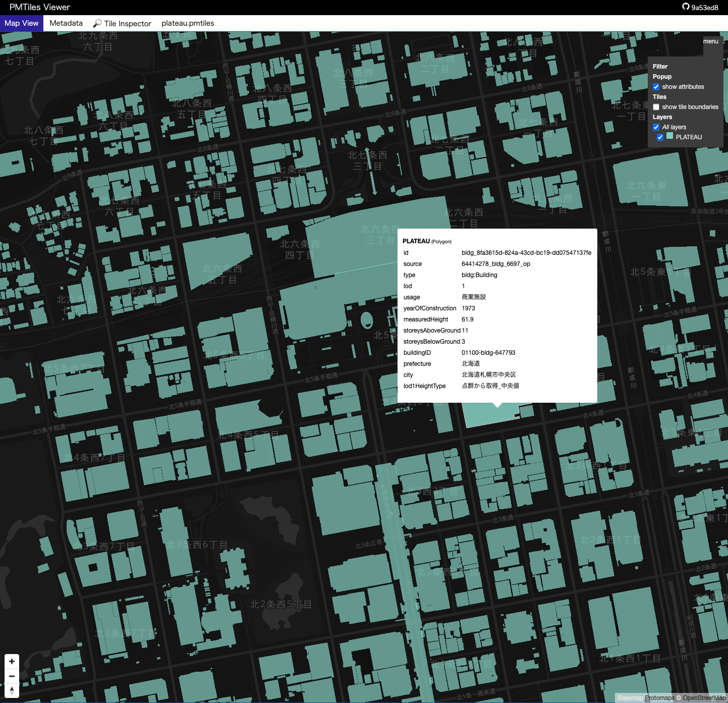This screenshot has height=703, width=728.
Task: Switch to the Map View tab
Action: [x=22, y=23]
